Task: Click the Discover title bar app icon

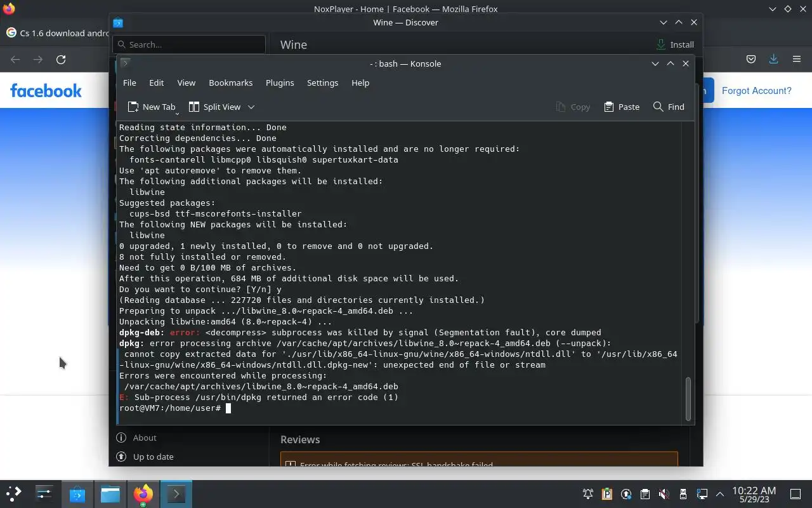Action: (x=118, y=22)
